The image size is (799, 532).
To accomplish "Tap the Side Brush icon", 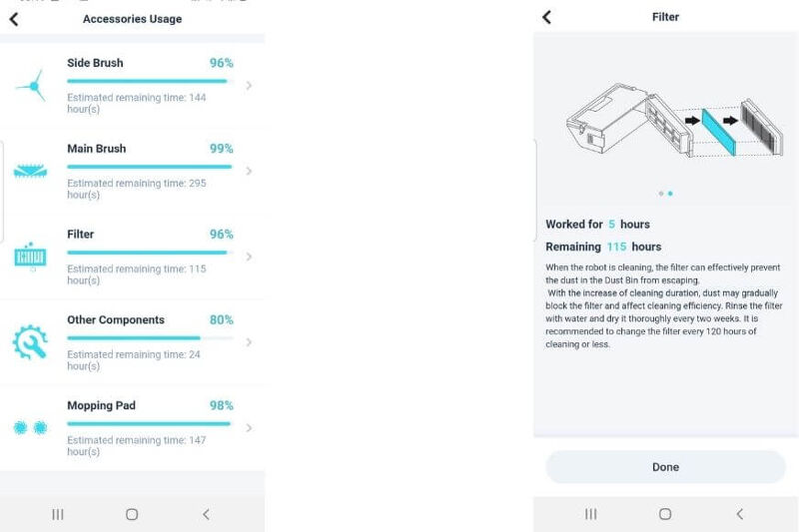I will pyautogui.click(x=31, y=86).
